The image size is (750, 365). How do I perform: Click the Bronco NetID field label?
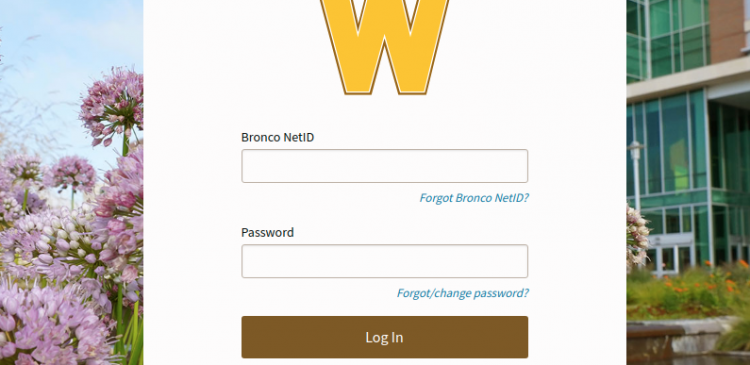point(277,137)
